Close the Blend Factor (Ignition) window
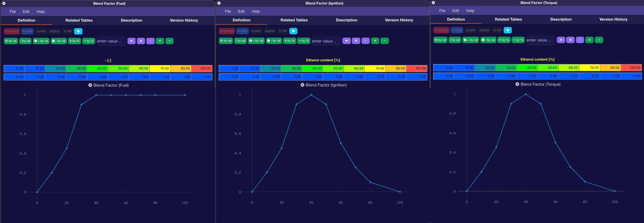The width and height of the screenshot is (644, 223). point(219,3)
